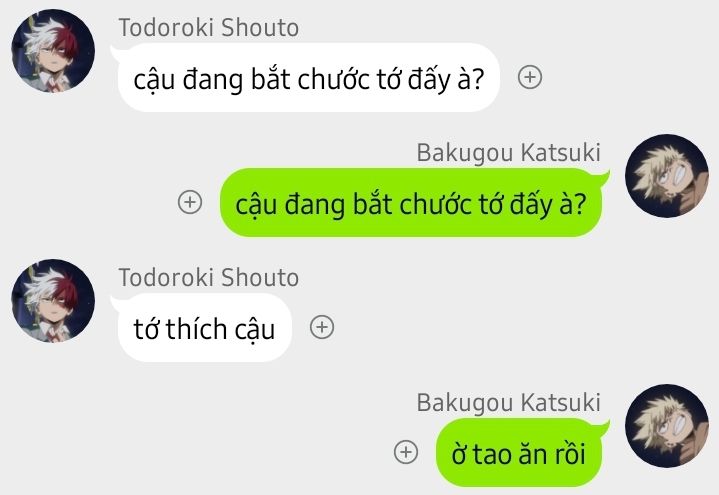Open Bakugou's avatar beside 'ờ tao ăn rồi'
719x495 pixels.
[x=667, y=426]
